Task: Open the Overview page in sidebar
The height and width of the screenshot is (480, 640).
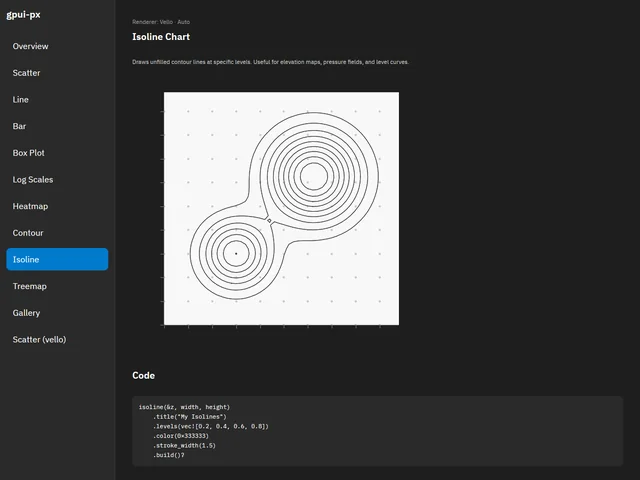Action: [x=57, y=46]
